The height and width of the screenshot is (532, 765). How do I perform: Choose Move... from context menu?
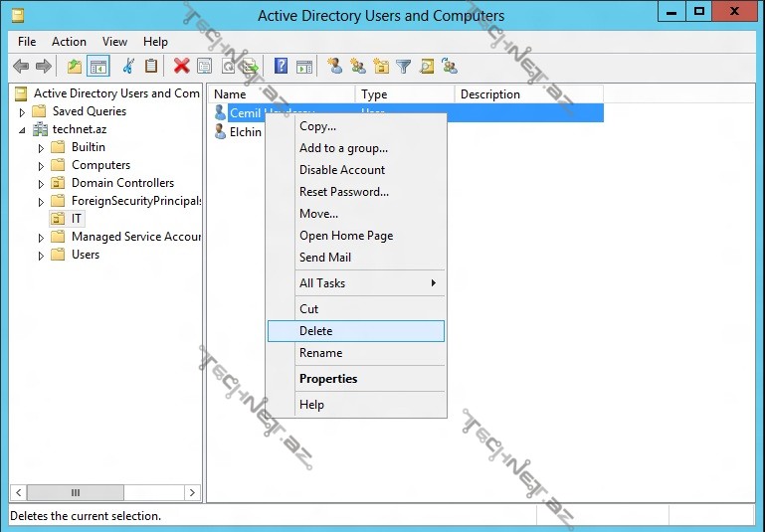[x=356, y=214]
